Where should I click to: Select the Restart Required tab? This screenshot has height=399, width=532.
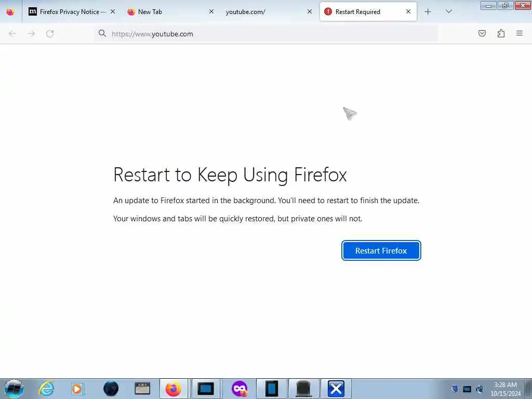[x=368, y=12]
